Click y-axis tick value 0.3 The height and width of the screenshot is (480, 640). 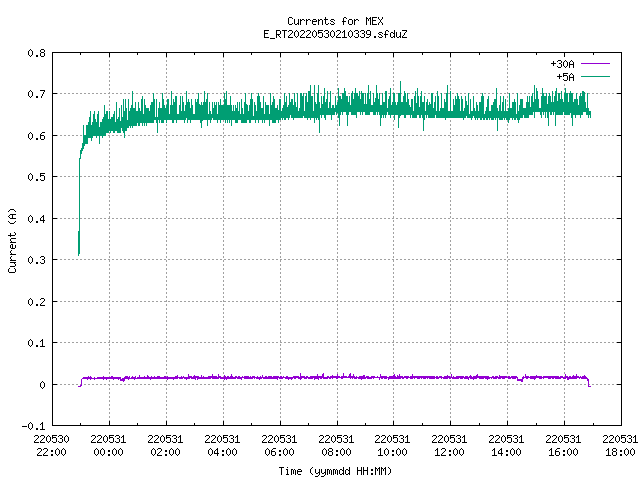pos(36,260)
